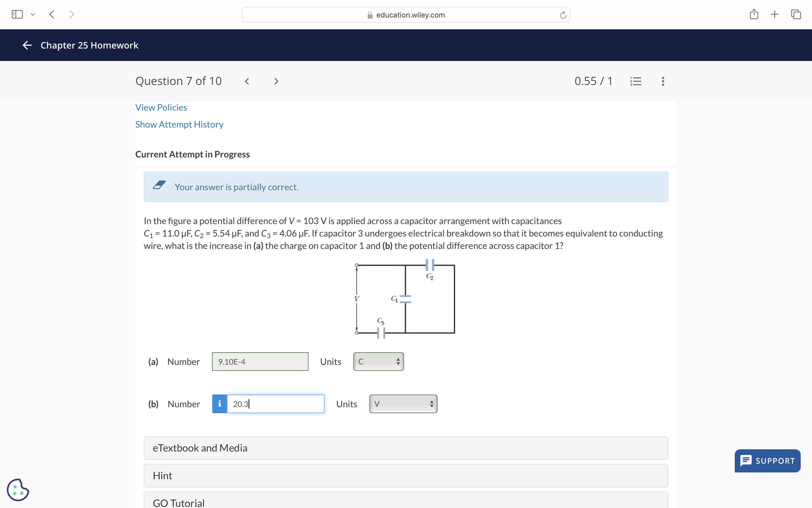Expand eTextbook and Media section
Image resolution: width=812 pixels, height=508 pixels.
[x=406, y=448]
